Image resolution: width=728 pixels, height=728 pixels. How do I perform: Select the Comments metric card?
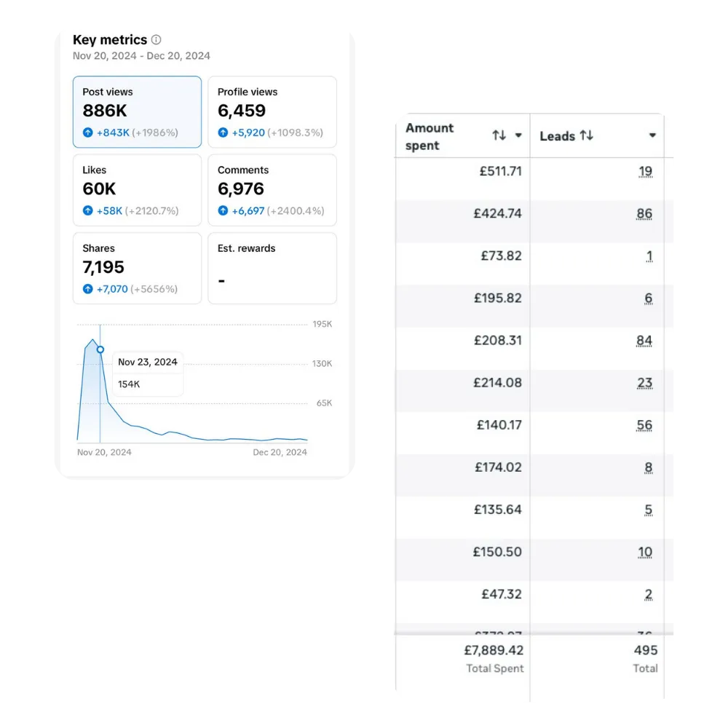[272, 189]
